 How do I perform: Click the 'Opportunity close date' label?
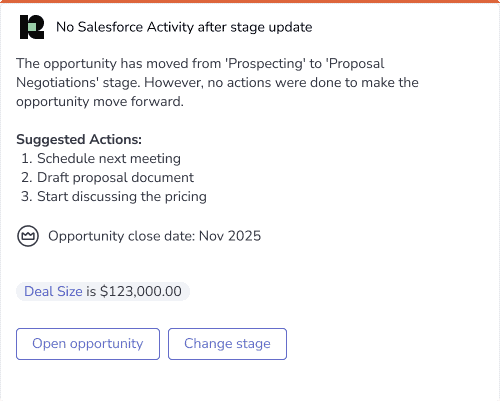coord(121,236)
